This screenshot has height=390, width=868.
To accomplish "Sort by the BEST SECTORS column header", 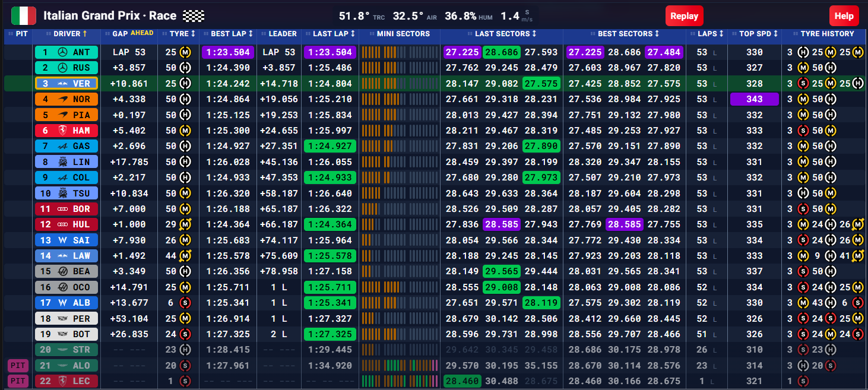I will [625, 34].
